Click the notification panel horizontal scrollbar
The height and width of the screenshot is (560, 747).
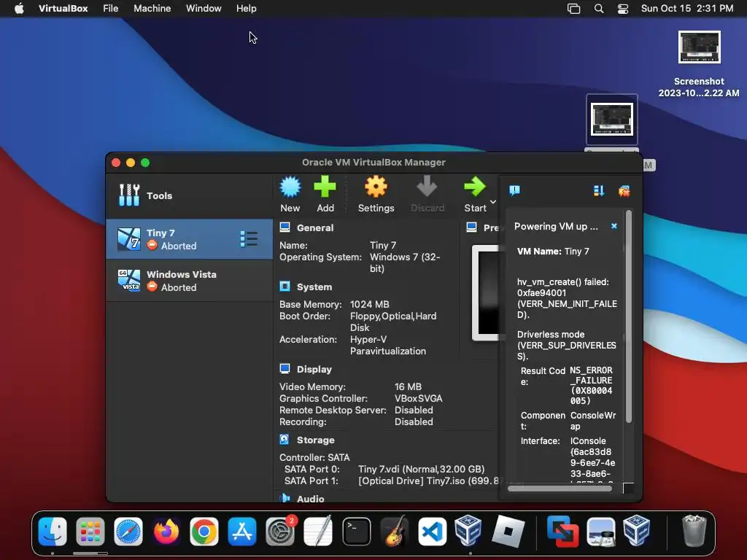560,489
